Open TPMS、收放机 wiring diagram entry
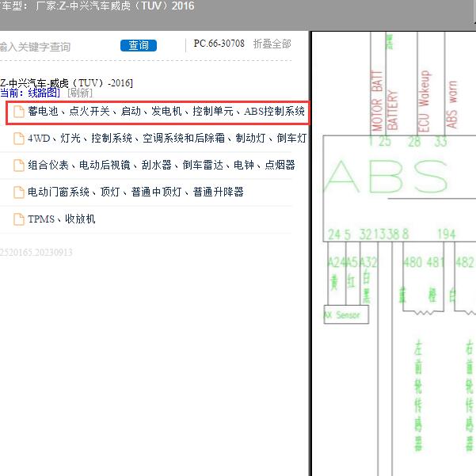This screenshot has height=476, width=476. pos(61,219)
